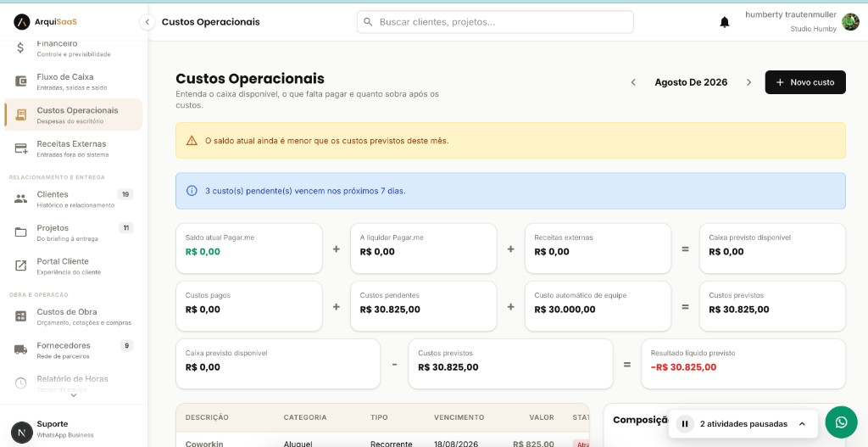
Task: Click the Portal Cliente external-link icon
Action: [20, 265]
